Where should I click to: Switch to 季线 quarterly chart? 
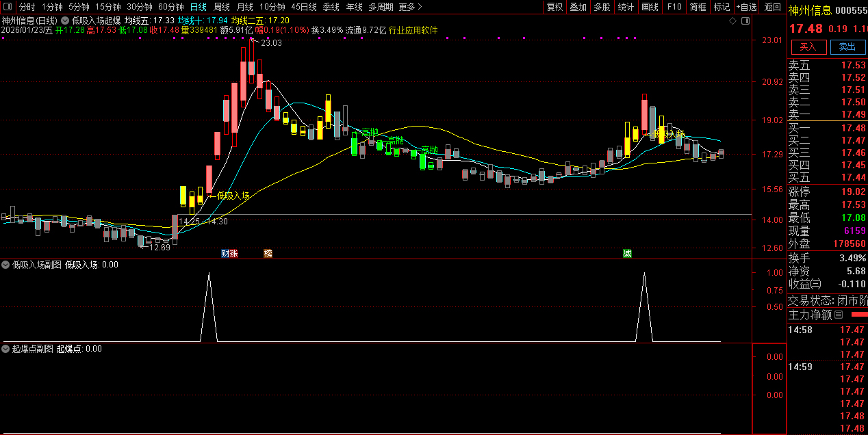331,7
